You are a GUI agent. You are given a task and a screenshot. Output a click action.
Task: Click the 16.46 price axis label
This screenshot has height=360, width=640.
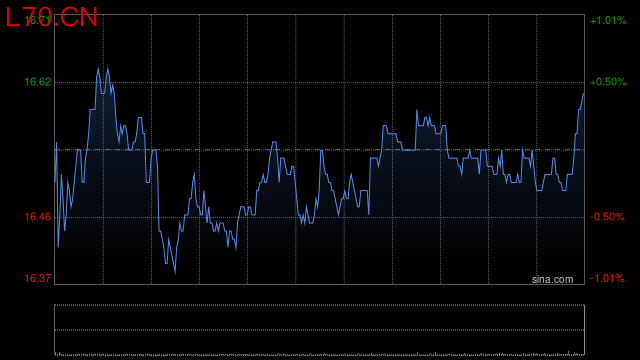(38, 217)
